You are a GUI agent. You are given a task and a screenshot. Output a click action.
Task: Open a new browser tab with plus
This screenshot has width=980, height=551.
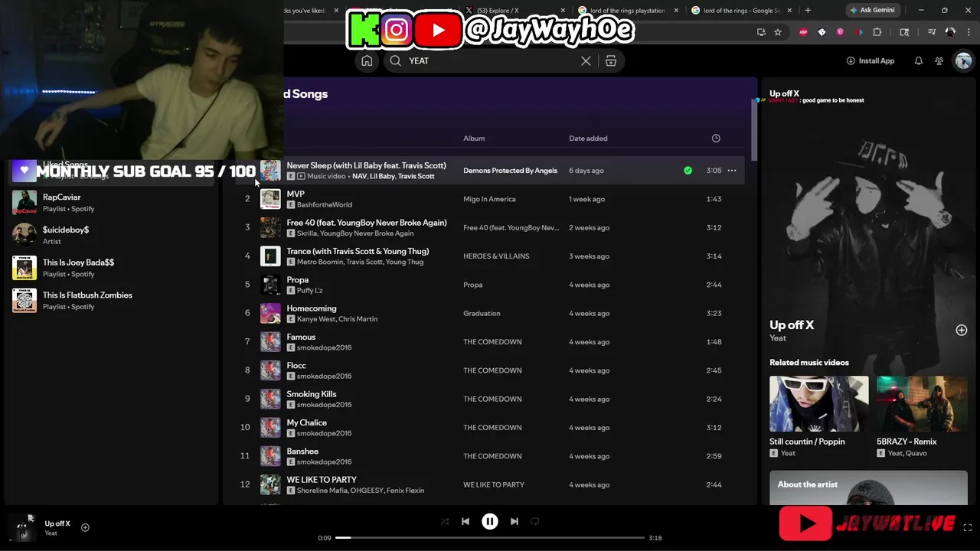808,11
